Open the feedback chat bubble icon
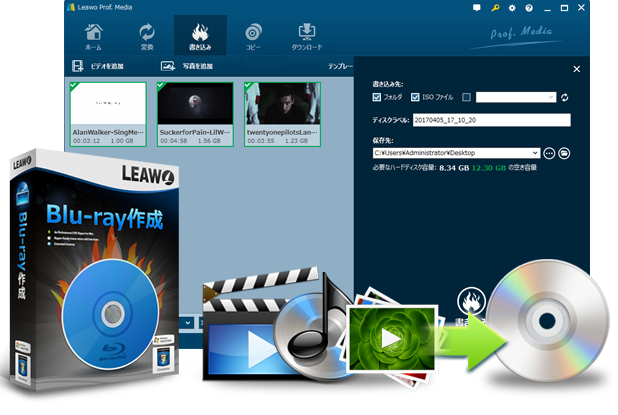The height and width of the screenshot is (415, 618). tap(477, 7)
